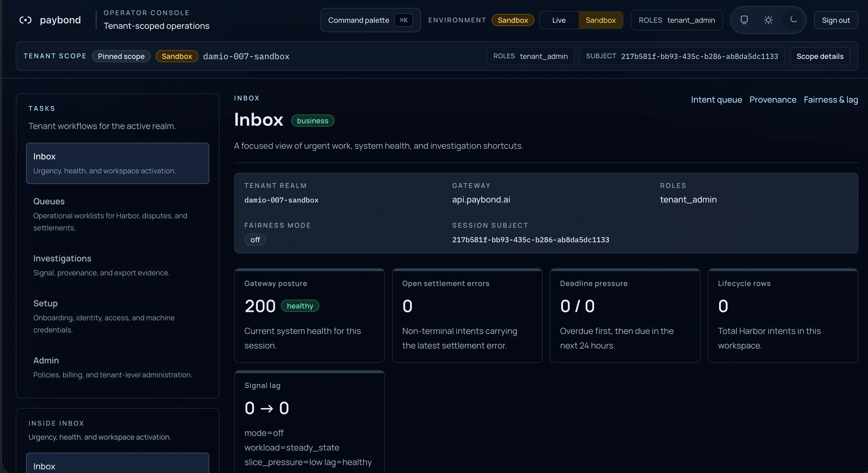
Task: Open the Signal lag card
Action: pyautogui.click(x=309, y=422)
